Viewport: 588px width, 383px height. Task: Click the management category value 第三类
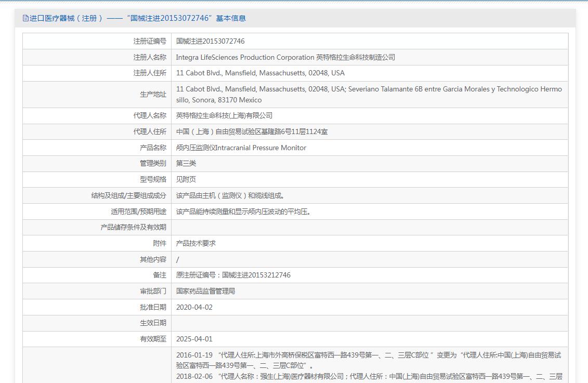pyautogui.click(x=186, y=163)
